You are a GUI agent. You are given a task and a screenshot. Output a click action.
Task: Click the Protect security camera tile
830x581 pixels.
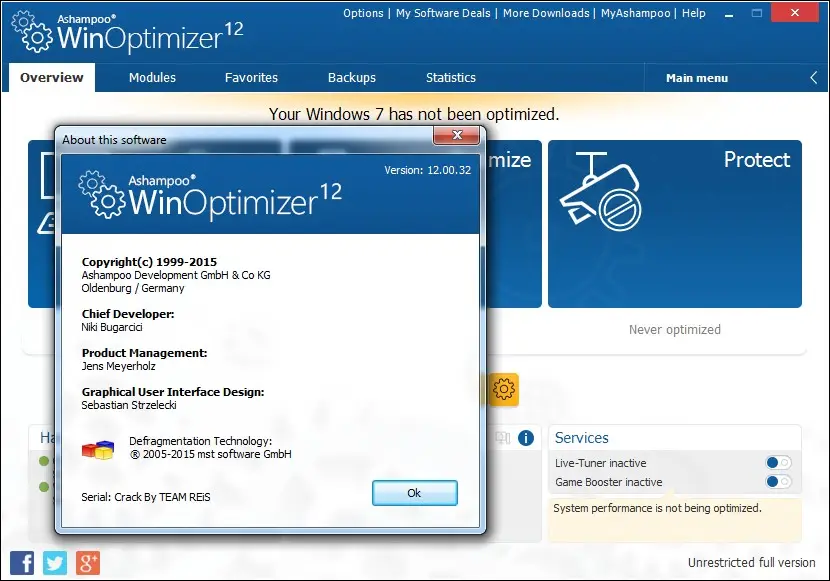click(x=675, y=223)
